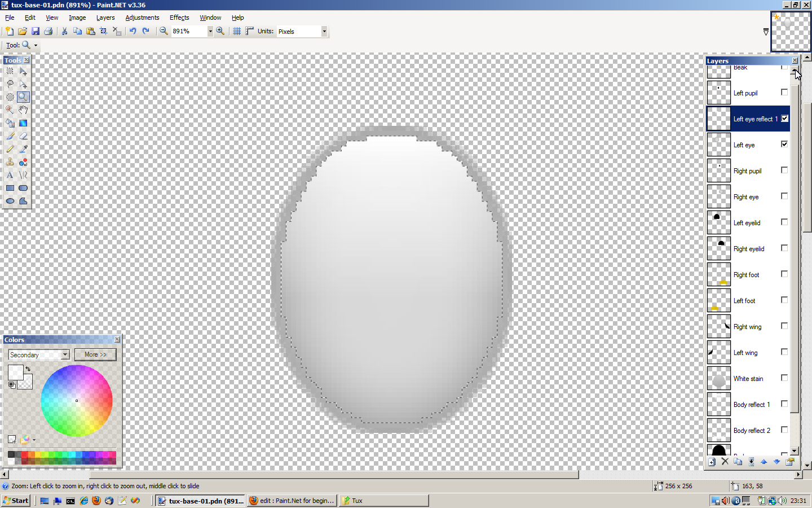Click the document thumbnail at top right
This screenshot has height=508, width=812.
(791, 32)
